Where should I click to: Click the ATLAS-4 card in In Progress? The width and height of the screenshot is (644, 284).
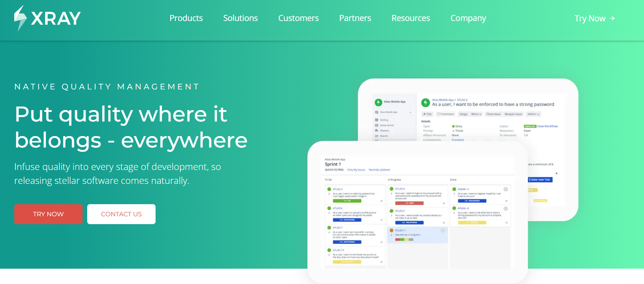(417, 196)
